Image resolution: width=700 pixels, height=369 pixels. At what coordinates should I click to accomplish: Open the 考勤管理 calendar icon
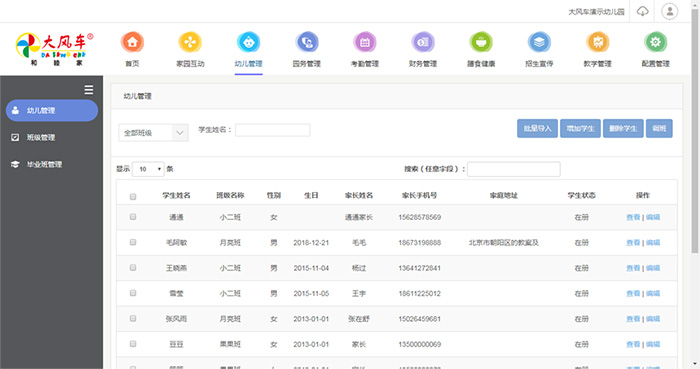click(365, 42)
